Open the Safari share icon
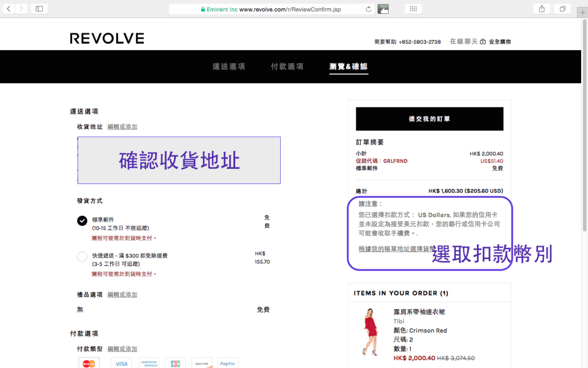 [541, 9]
